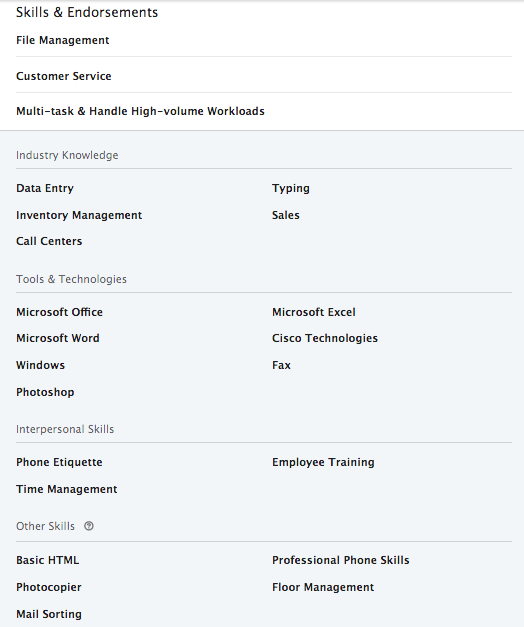Open the Data Entry skill
Viewport: 524px width, 627px height.
45,188
